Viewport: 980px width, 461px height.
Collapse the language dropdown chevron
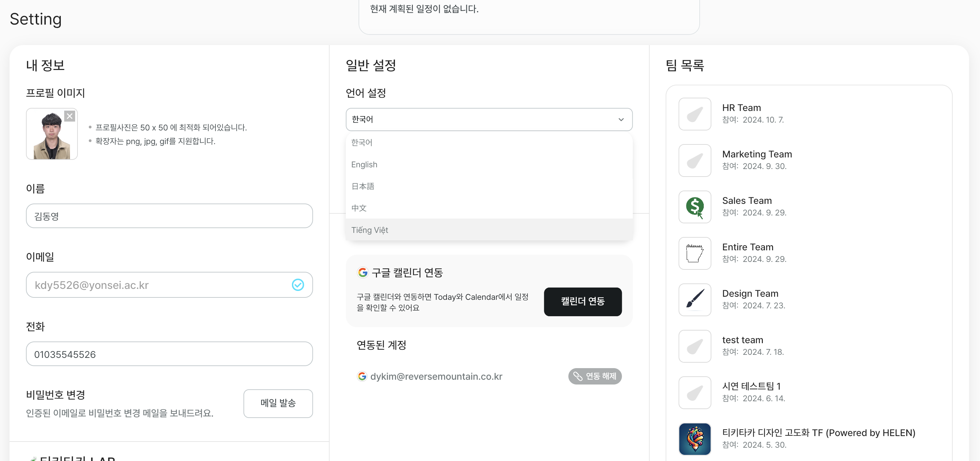coord(621,120)
